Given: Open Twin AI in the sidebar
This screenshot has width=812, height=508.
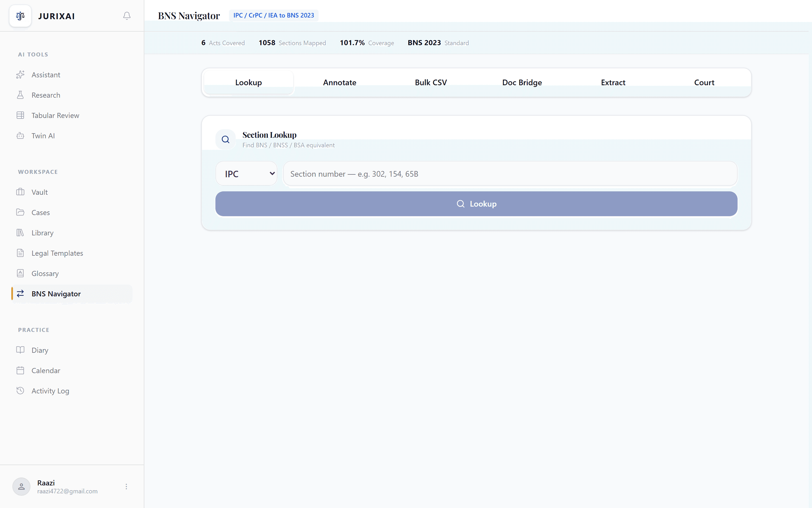Looking at the screenshot, I should pos(72,136).
